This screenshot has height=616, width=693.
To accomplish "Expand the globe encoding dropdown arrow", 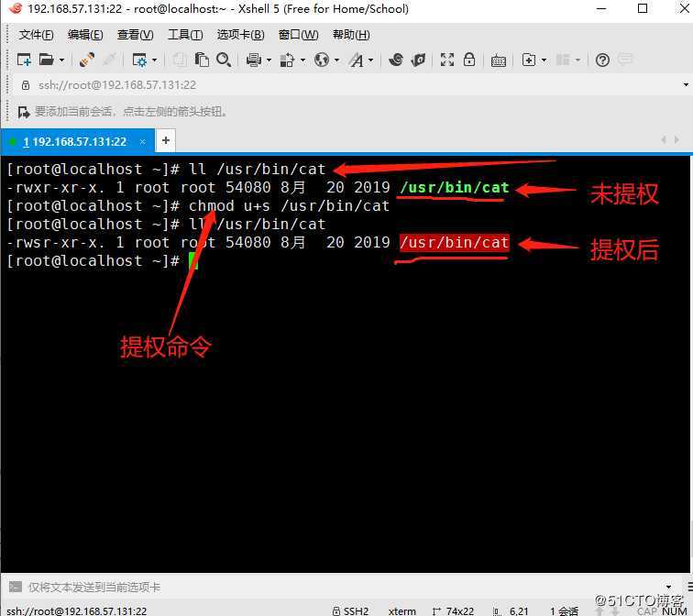I will click(336, 60).
